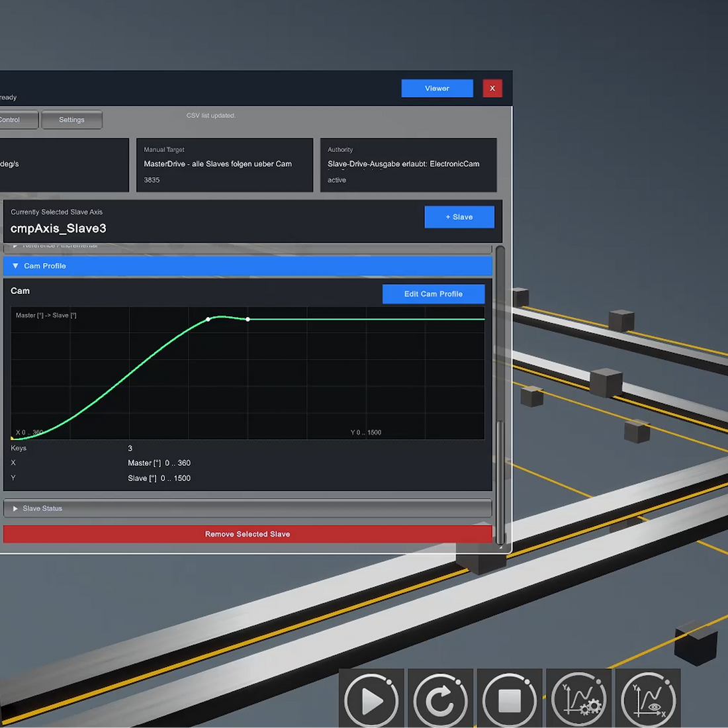
Task: Click the Authority ElectronicCam card
Action: tap(408, 165)
